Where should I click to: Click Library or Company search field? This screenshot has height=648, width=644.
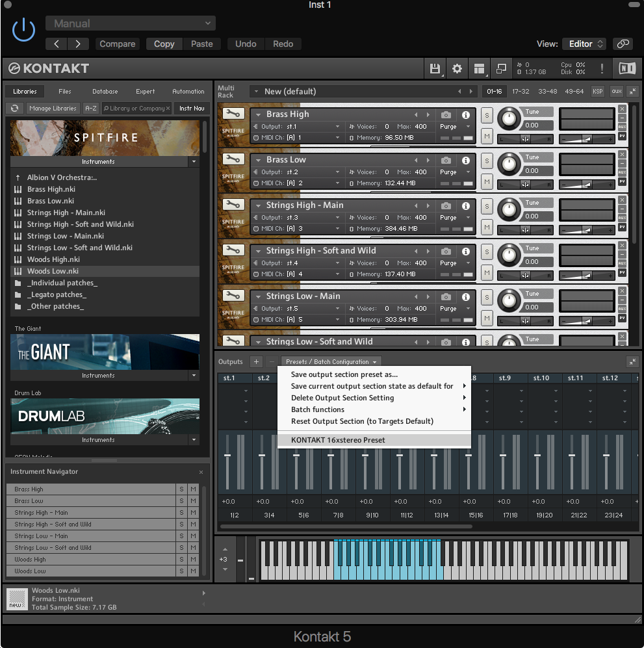[136, 109]
